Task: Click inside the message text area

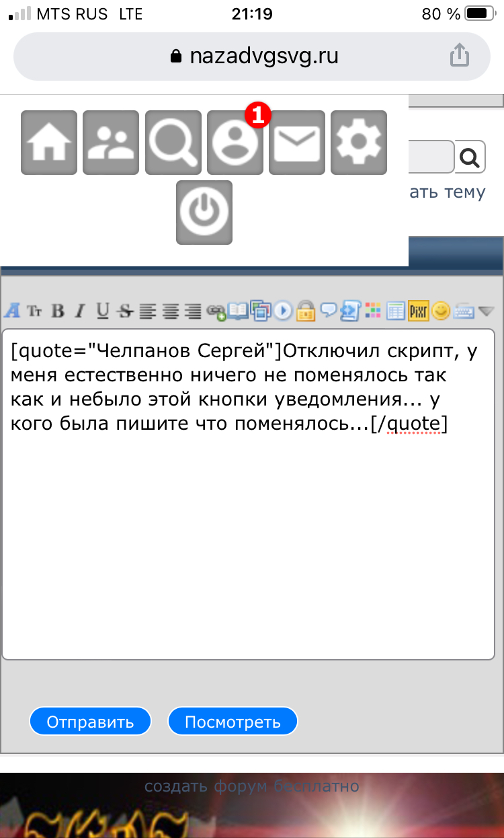Action: point(248,494)
